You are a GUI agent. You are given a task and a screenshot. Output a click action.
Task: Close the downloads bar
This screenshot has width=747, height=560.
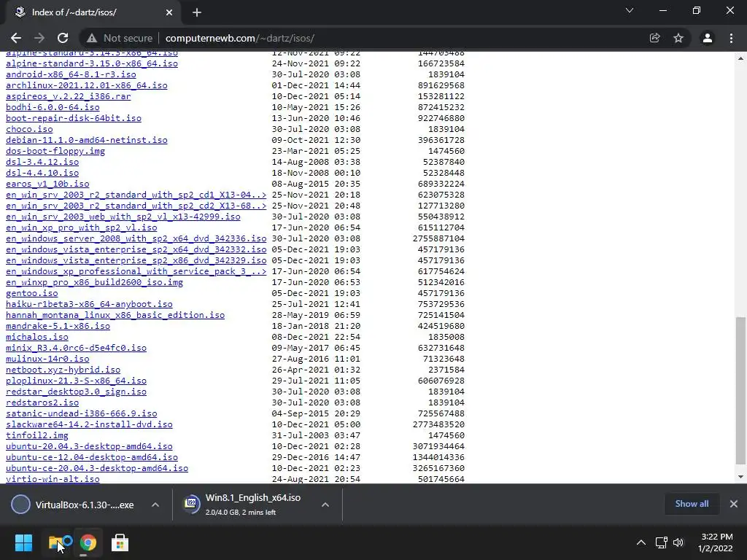click(x=734, y=504)
